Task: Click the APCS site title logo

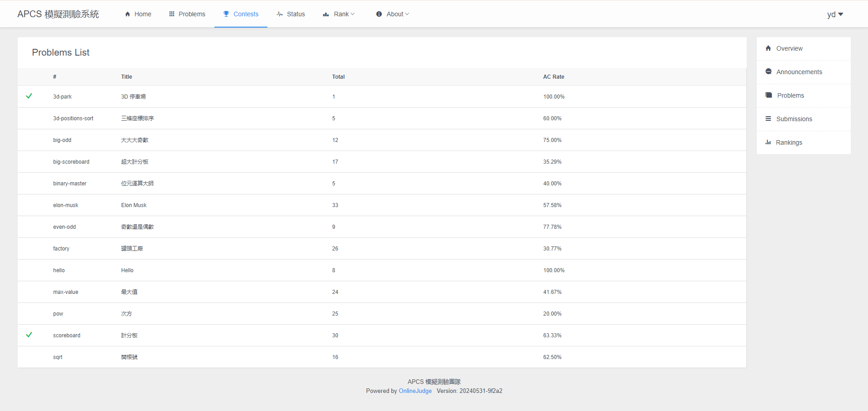Action: tap(58, 14)
